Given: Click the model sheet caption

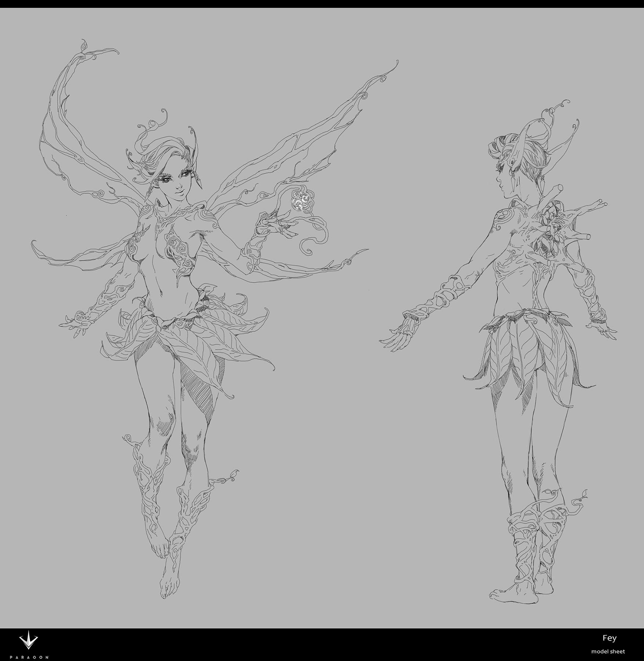Looking at the screenshot, I should [x=608, y=651].
